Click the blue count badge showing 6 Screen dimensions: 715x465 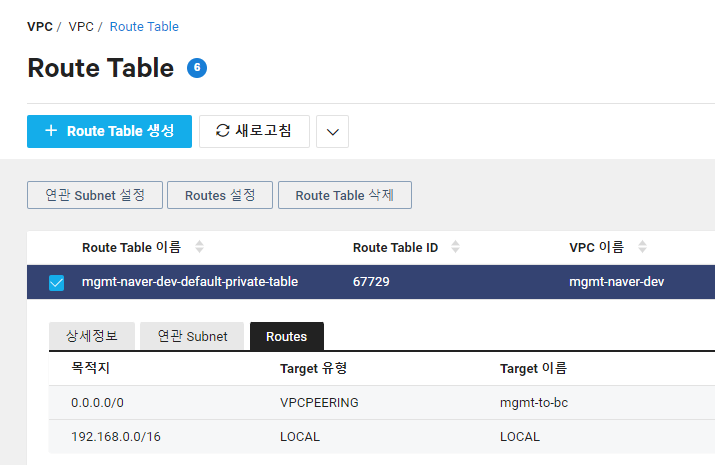(197, 68)
